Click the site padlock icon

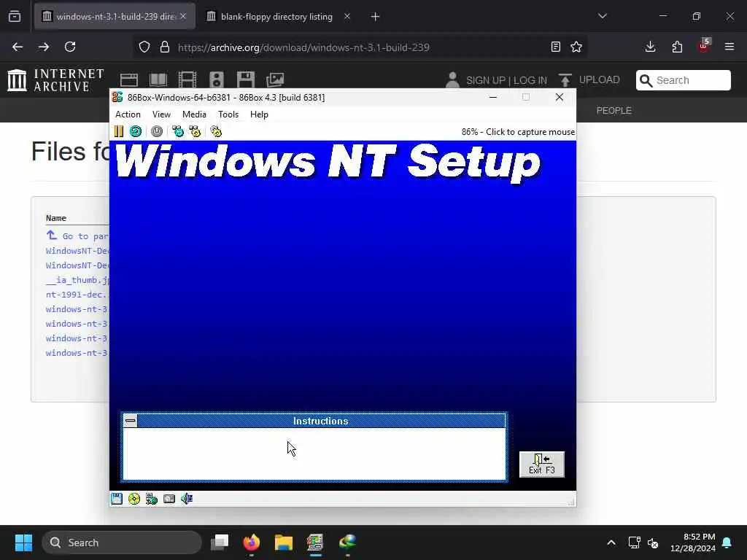(165, 47)
